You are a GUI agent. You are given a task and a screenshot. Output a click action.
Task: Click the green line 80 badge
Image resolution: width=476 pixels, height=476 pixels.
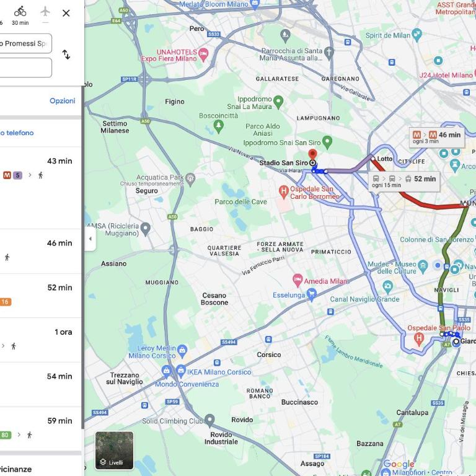tap(6, 434)
